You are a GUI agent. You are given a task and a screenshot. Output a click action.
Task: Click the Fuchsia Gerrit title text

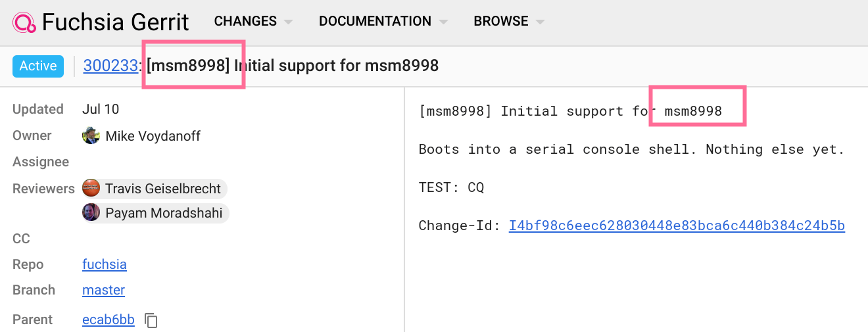point(115,22)
